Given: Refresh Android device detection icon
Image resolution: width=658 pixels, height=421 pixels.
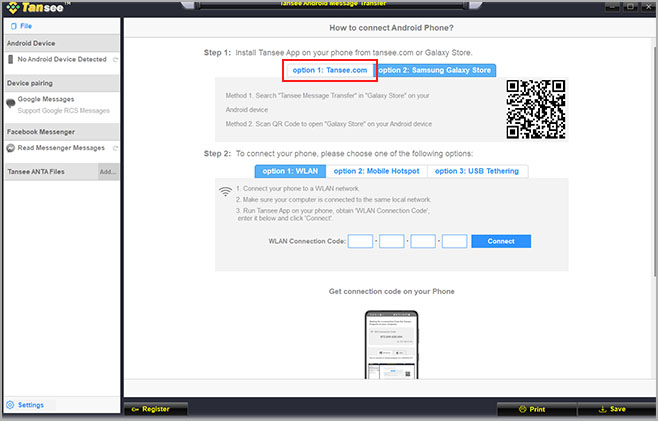Looking at the screenshot, I should [115, 60].
